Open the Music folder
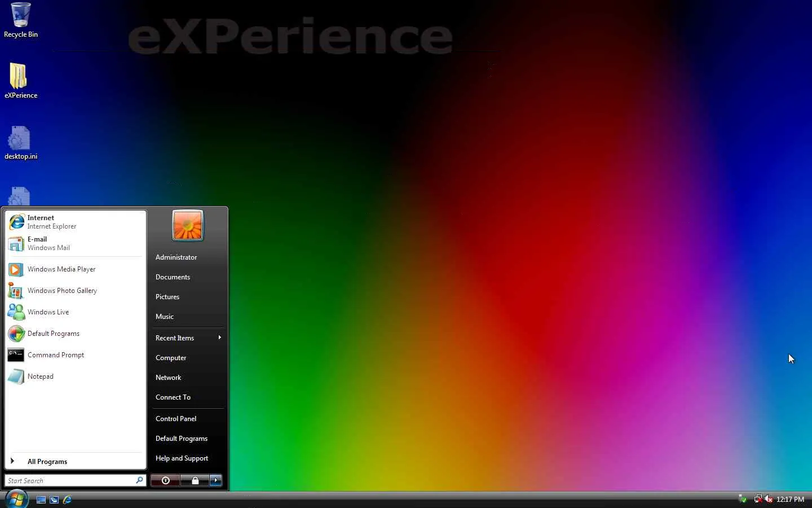The height and width of the screenshot is (508, 812). click(x=188, y=317)
